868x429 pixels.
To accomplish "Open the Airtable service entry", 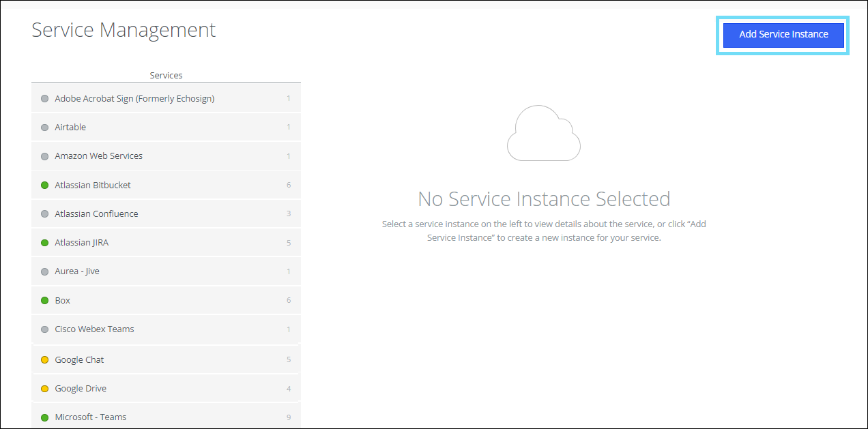I will pos(70,128).
